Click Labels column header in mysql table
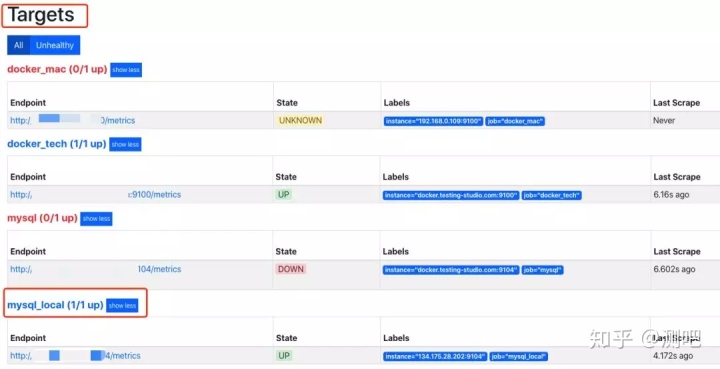The height and width of the screenshot is (369, 720). point(396,252)
